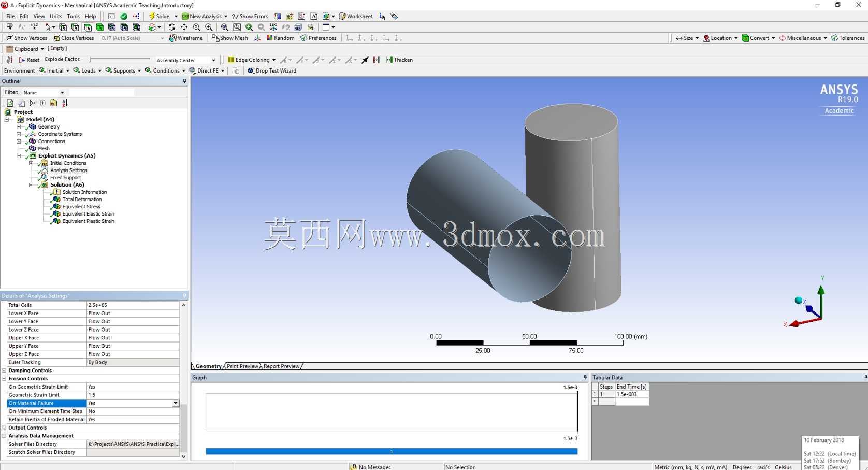Collapse the Model (A4) tree node

point(7,119)
